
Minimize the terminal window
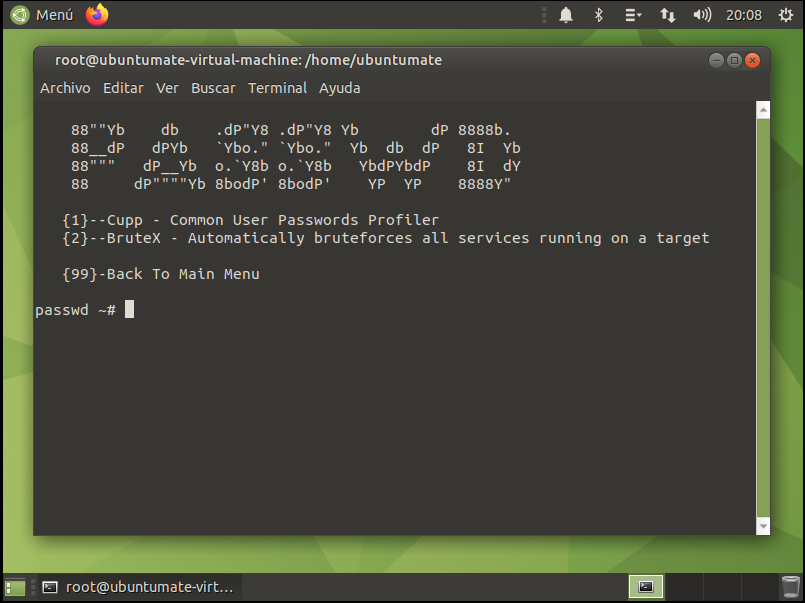[716, 61]
